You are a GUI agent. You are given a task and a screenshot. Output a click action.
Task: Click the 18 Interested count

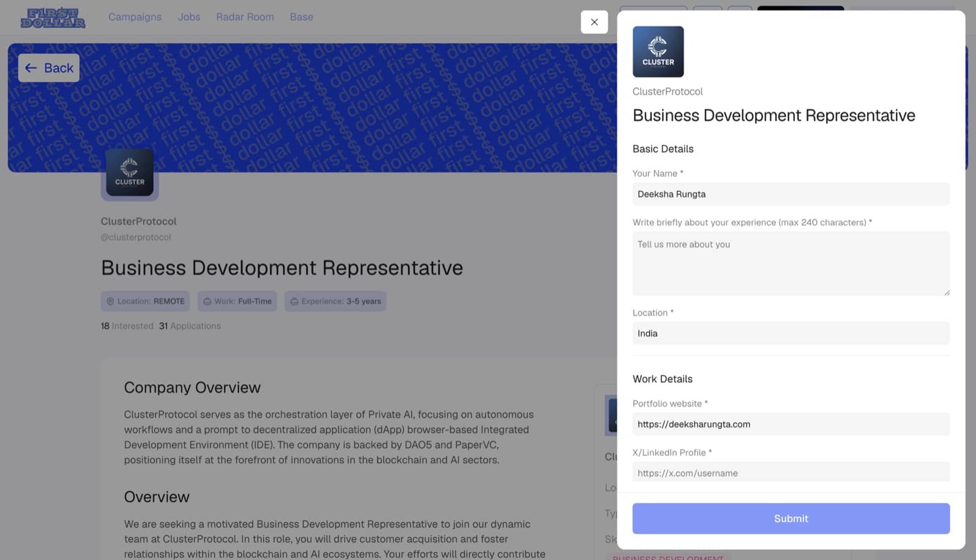tap(127, 326)
